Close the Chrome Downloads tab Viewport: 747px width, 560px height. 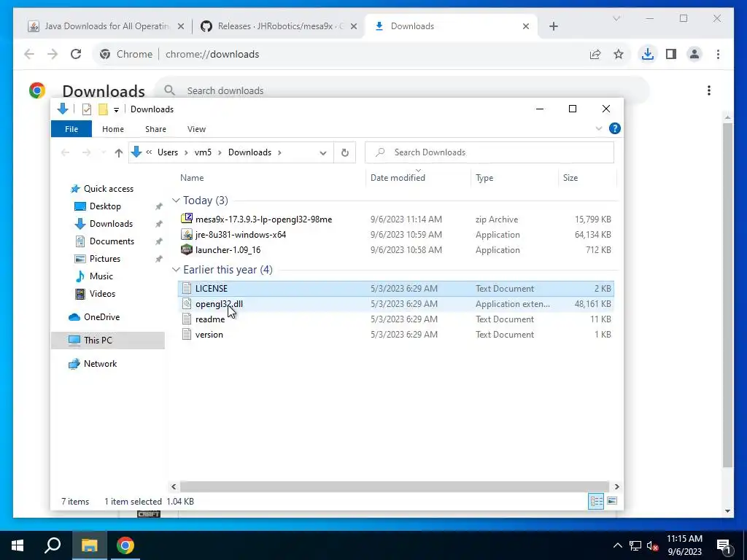click(x=526, y=26)
